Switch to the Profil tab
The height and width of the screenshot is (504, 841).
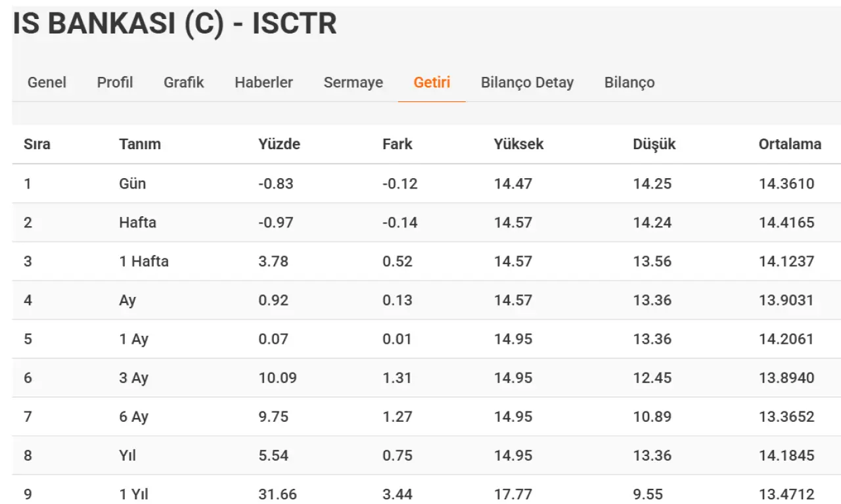coord(115,83)
